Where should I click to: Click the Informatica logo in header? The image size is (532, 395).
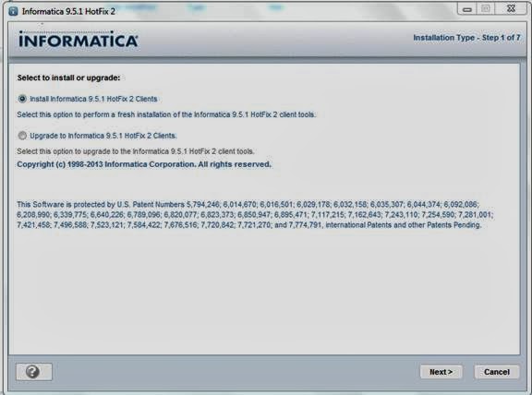point(79,40)
